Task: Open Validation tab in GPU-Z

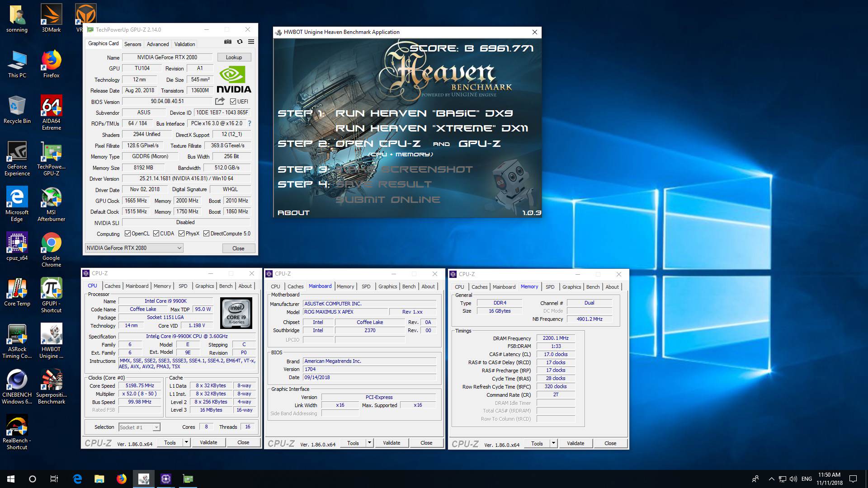Action: click(184, 44)
